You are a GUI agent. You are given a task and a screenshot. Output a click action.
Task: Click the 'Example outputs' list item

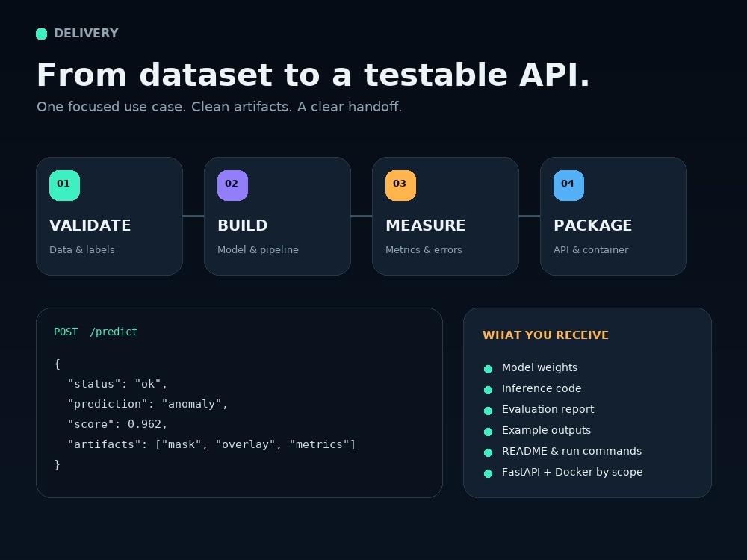click(547, 431)
